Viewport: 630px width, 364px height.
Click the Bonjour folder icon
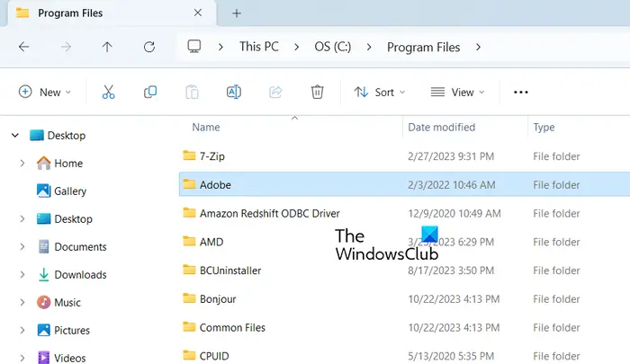(189, 297)
